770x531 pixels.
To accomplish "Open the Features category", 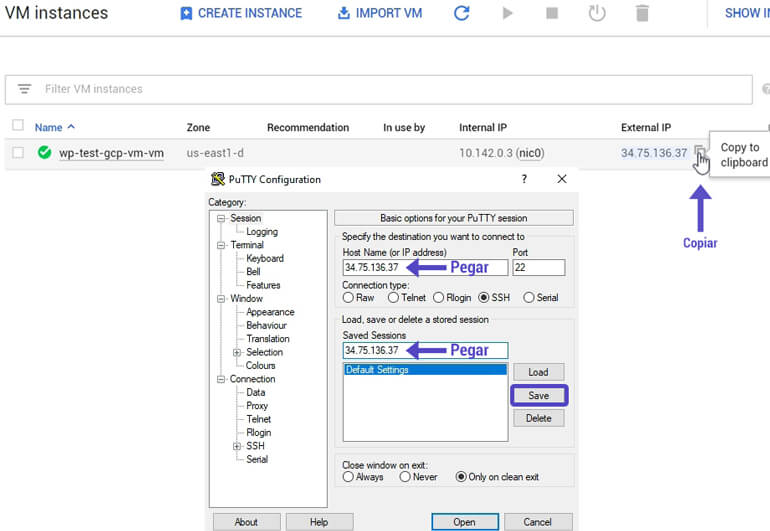I will coord(263,285).
